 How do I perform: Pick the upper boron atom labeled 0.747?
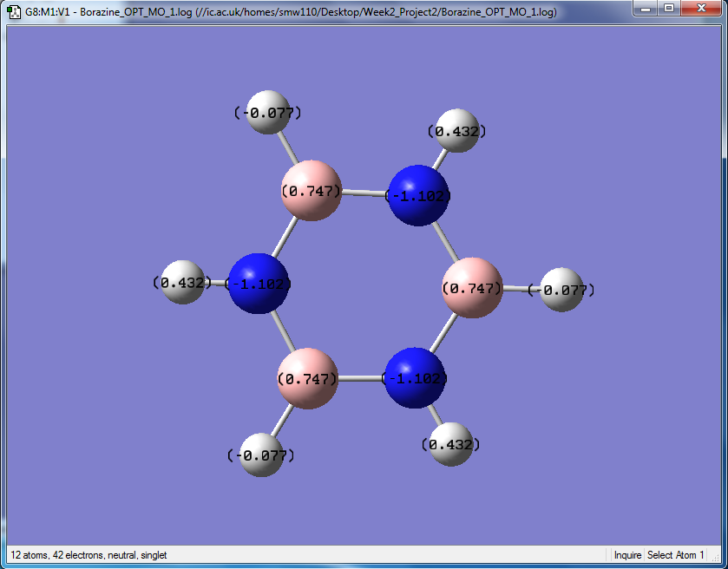[x=312, y=191]
